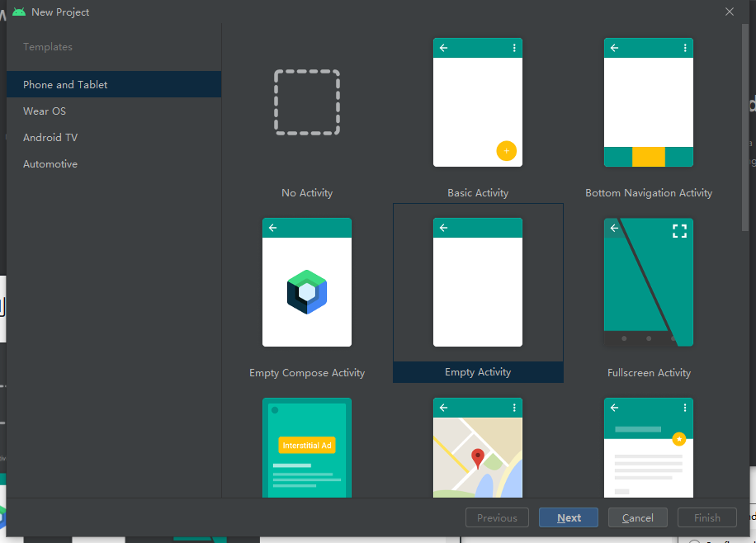Image resolution: width=756 pixels, height=543 pixels.
Task: Select the Empty Compose Activity template
Action: tap(307, 282)
